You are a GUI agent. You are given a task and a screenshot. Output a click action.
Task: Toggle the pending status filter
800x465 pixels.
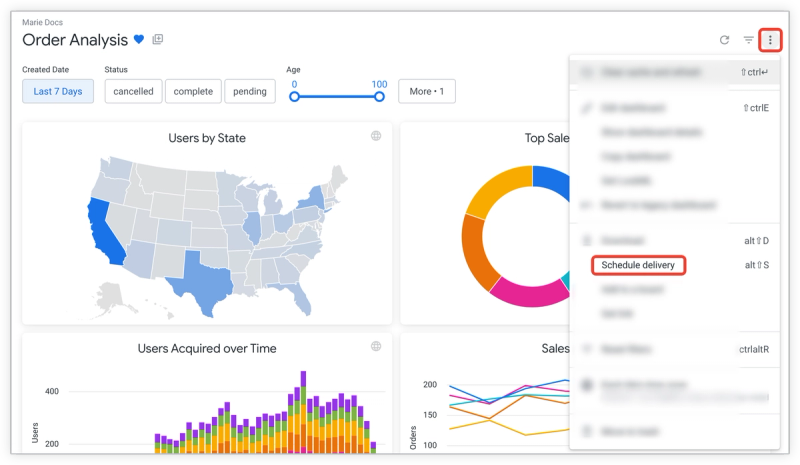249,91
